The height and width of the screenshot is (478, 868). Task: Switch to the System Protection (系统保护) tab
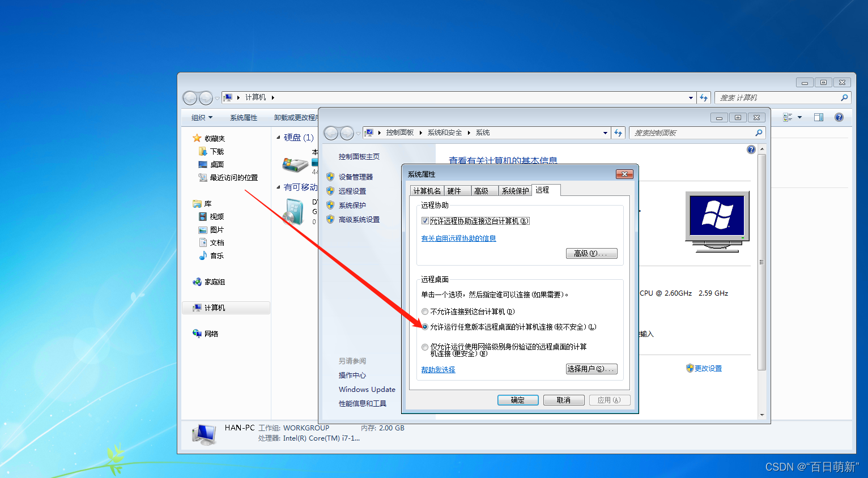[515, 191]
